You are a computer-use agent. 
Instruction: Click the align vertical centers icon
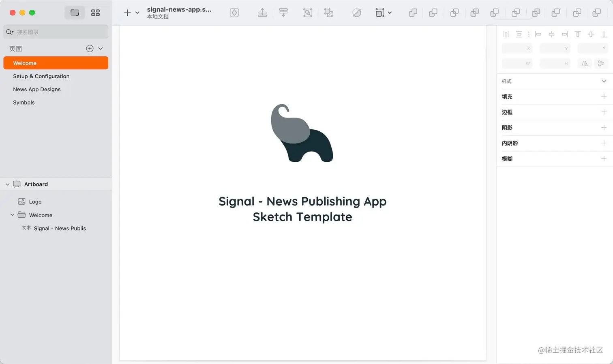[591, 34]
